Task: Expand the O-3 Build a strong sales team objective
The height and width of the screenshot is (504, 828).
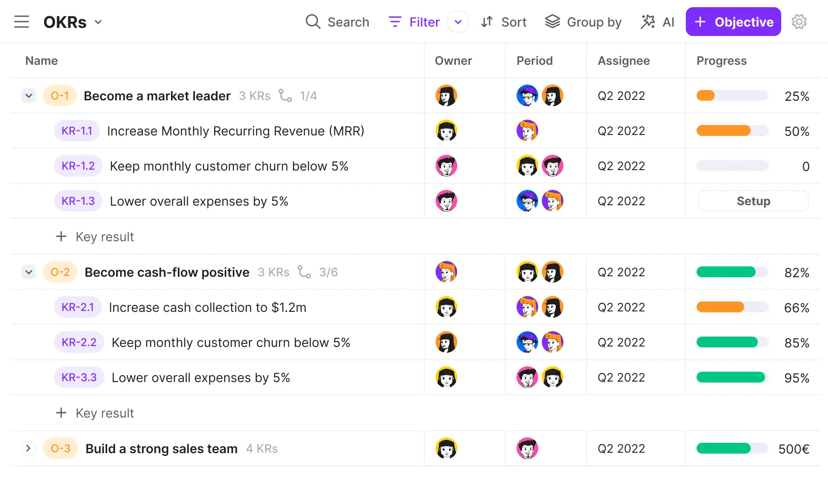Action: point(29,449)
